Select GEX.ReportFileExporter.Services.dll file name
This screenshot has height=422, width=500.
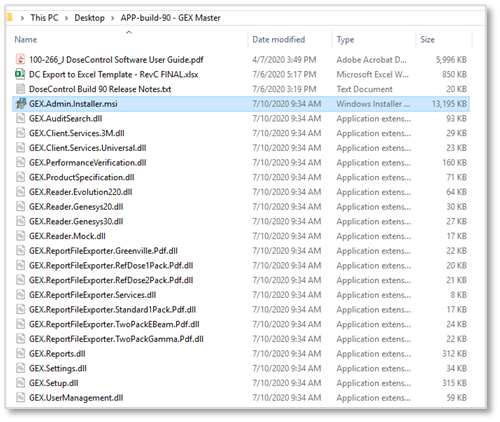click(x=92, y=295)
